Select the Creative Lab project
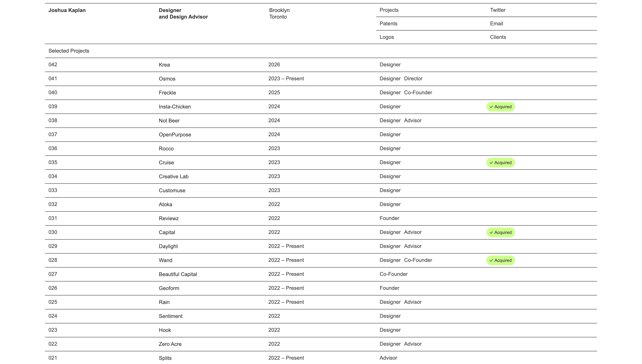 click(x=174, y=177)
